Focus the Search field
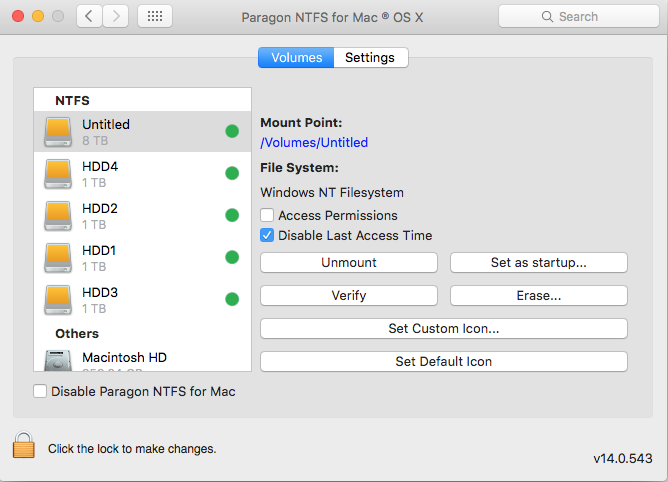Image resolution: width=668 pixels, height=482 pixels. 579,17
